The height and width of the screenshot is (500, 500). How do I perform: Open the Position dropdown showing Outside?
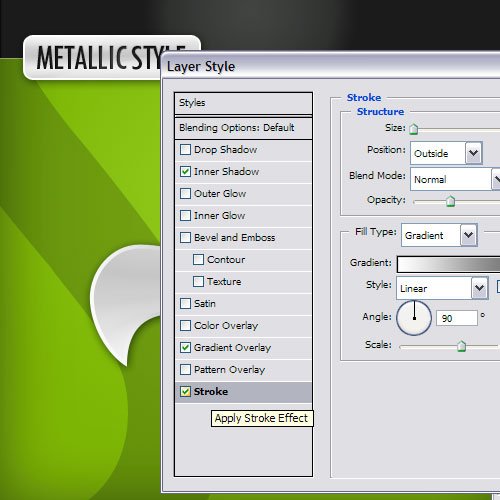pos(446,153)
